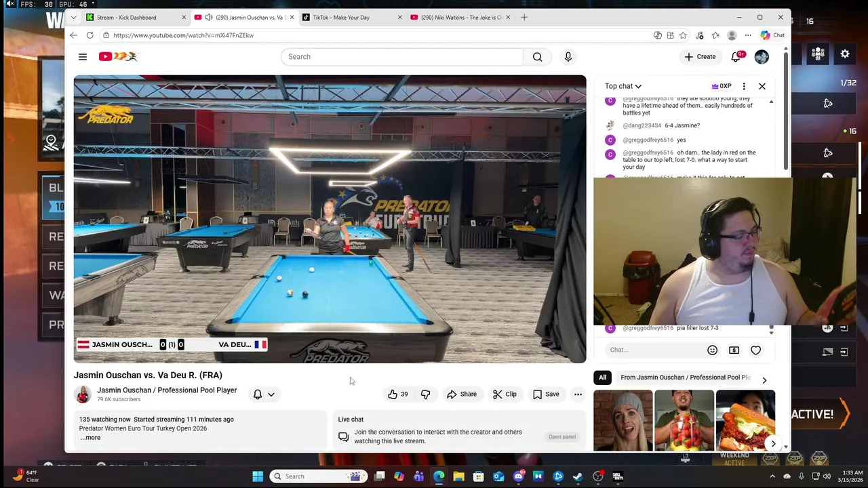Open browser Settings and more menu
This screenshot has width=868, height=488.
748,35
